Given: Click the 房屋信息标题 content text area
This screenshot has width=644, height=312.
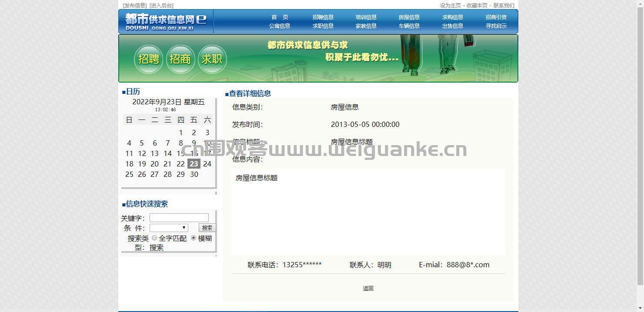Looking at the screenshot, I should pos(368,212).
